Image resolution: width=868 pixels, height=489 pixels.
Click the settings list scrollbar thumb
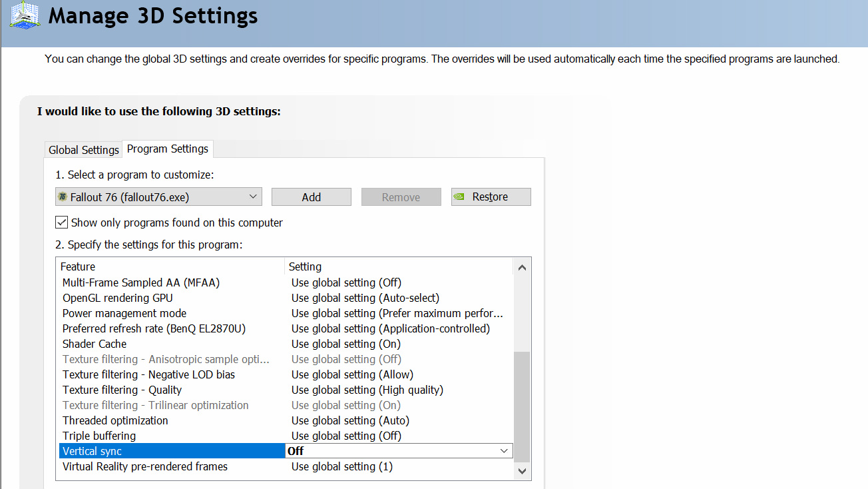522,406
